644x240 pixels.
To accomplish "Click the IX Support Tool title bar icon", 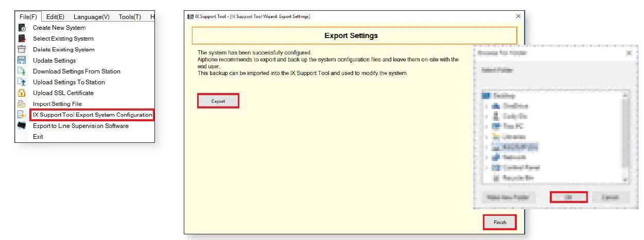I will pos(189,17).
